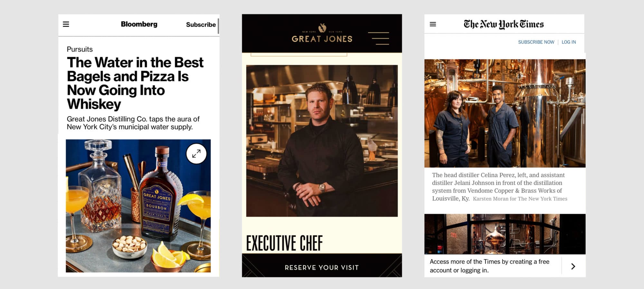Image resolution: width=644 pixels, height=289 pixels.
Task: Open the Bloomberg hamburger menu
Action: (66, 24)
